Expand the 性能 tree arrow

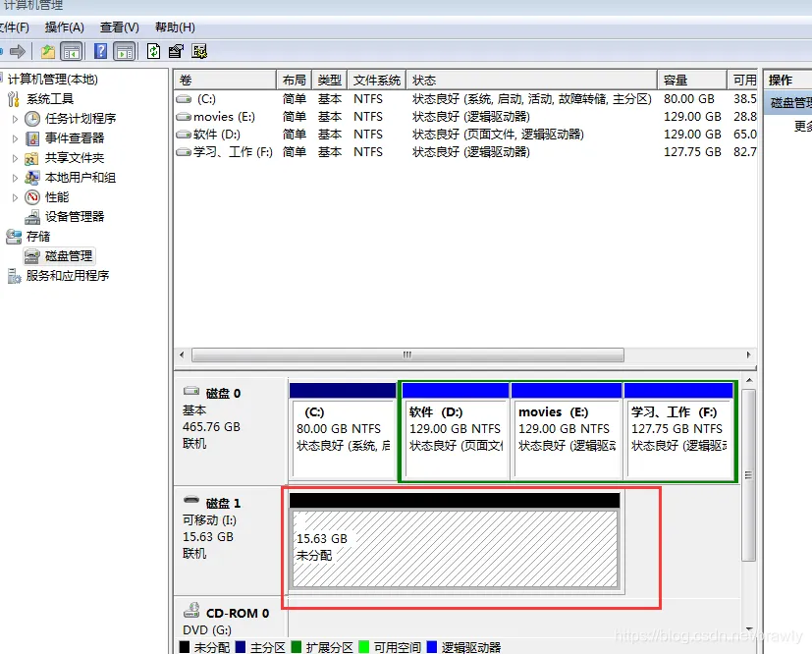[15, 197]
